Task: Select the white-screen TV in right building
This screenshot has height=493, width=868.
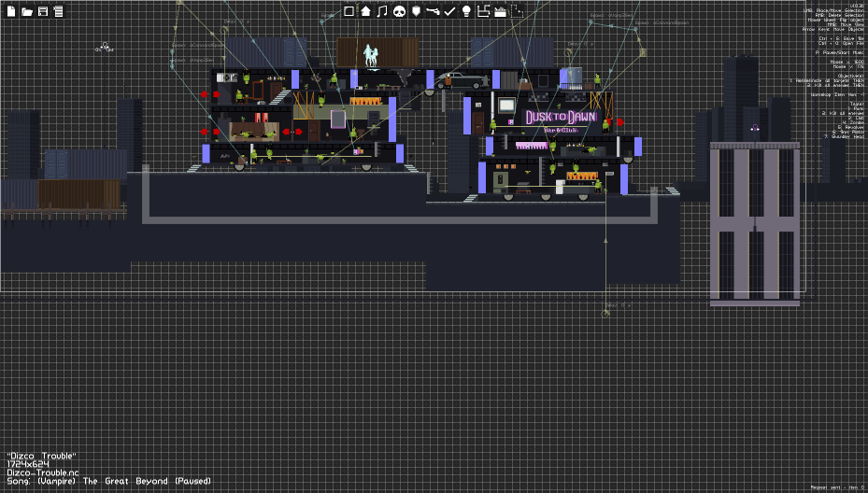Action: (506, 106)
